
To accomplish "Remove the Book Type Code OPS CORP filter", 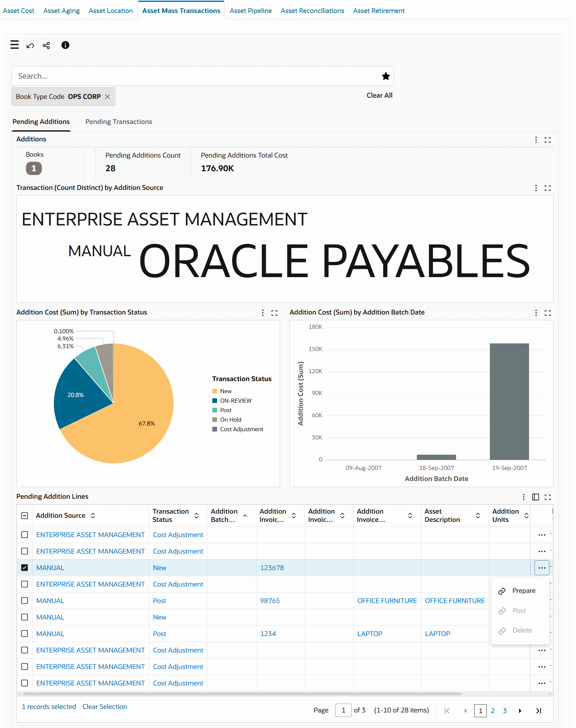I will 108,97.
